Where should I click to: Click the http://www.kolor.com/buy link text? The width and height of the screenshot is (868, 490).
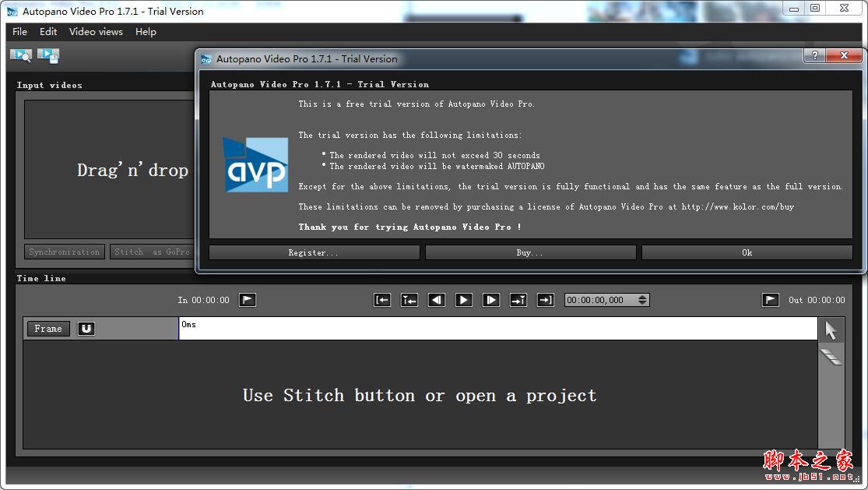(x=737, y=206)
